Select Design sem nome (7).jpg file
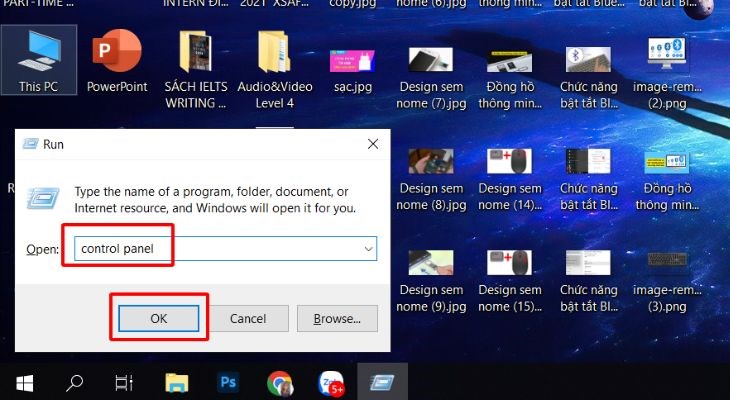The height and width of the screenshot is (400, 730). pyautogui.click(x=431, y=77)
